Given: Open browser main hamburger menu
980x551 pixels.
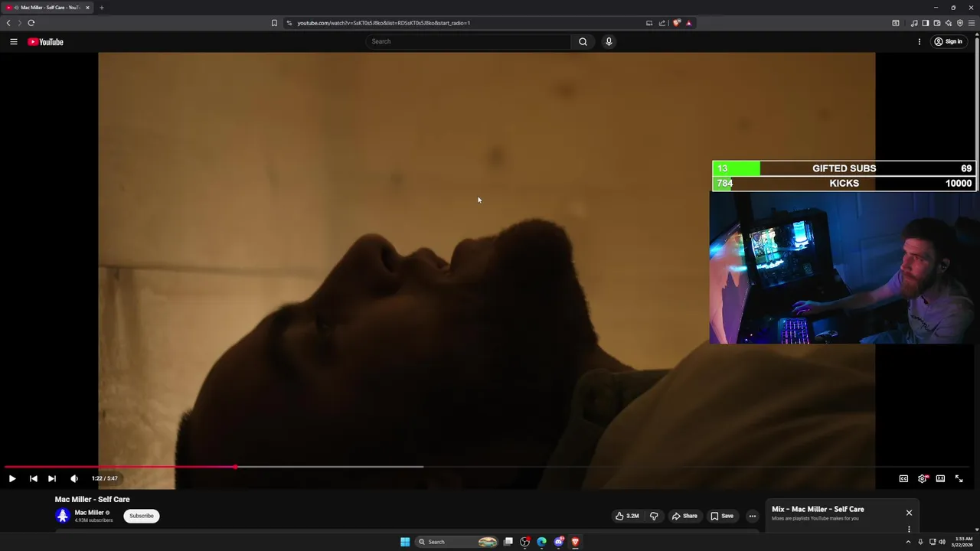Looking at the screenshot, I should point(972,23).
